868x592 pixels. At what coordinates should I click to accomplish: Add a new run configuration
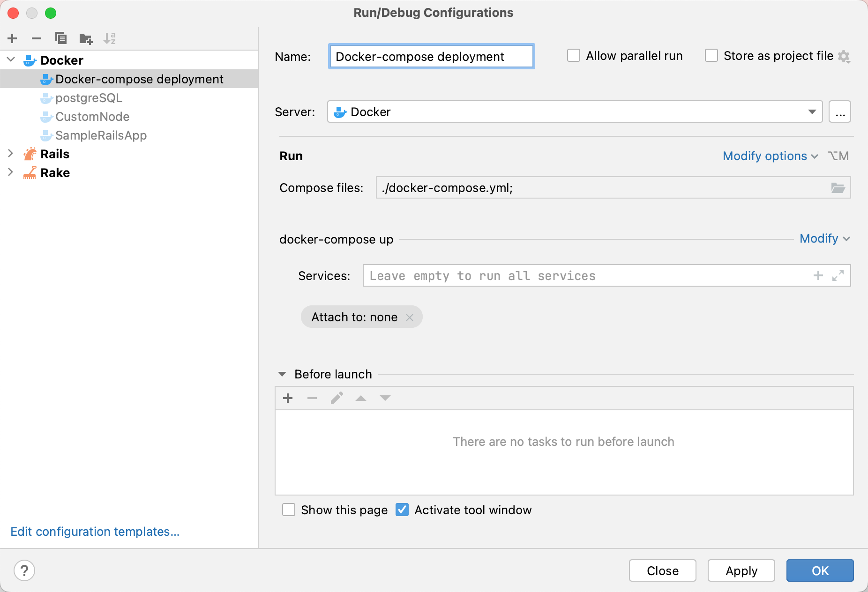12,38
